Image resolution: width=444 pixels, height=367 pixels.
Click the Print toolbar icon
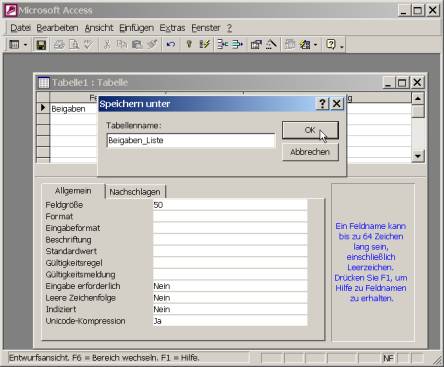pyautogui.click(x=59, y=44)
